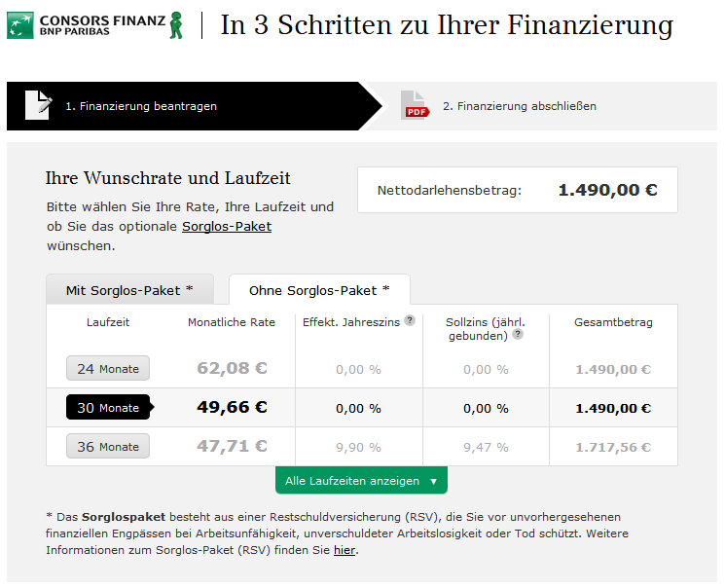The width and height of the screenshot is (725, 588).
Task: Click the PDF icon in step 2
Action: tap(415, 105)
